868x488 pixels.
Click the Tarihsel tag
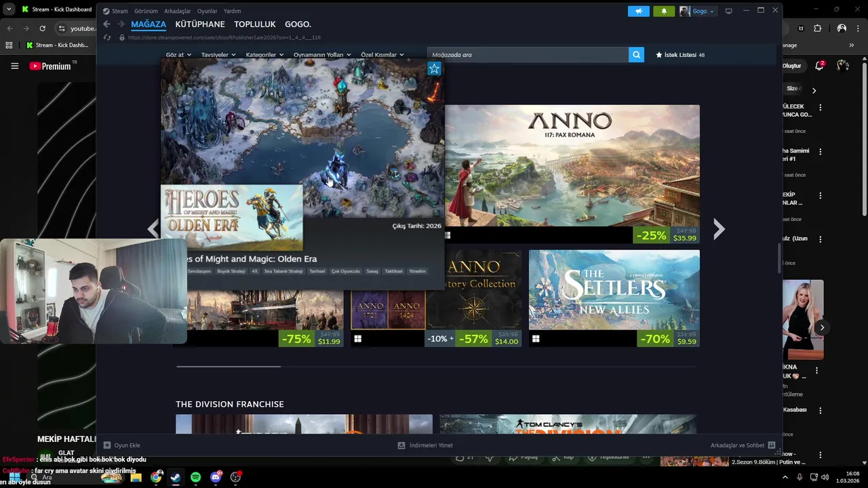317,271
